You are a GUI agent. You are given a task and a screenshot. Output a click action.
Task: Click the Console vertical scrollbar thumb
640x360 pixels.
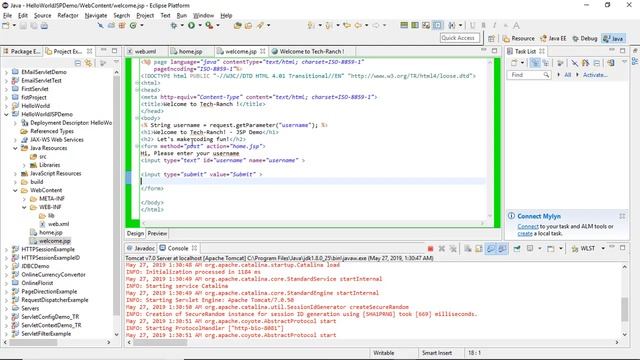(x=624, y=309)
